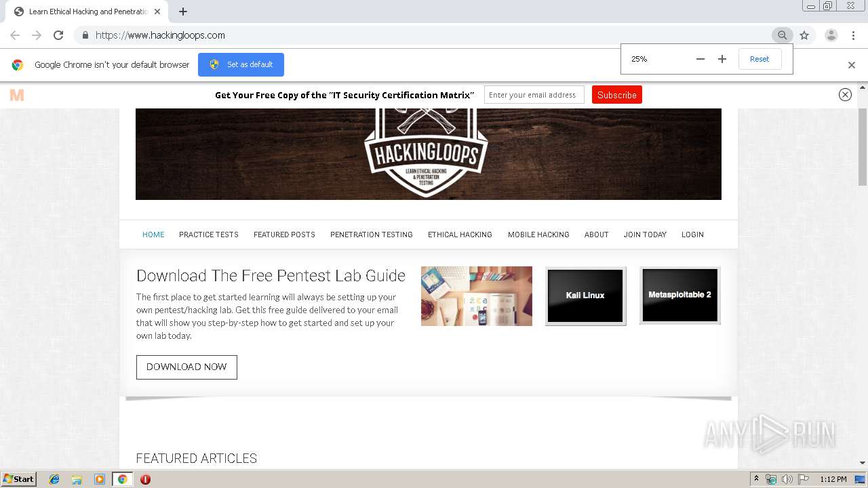Reload the page with the refresh icon
The width and height of the screenshot is (868, 488).
[x=58, y=35]
